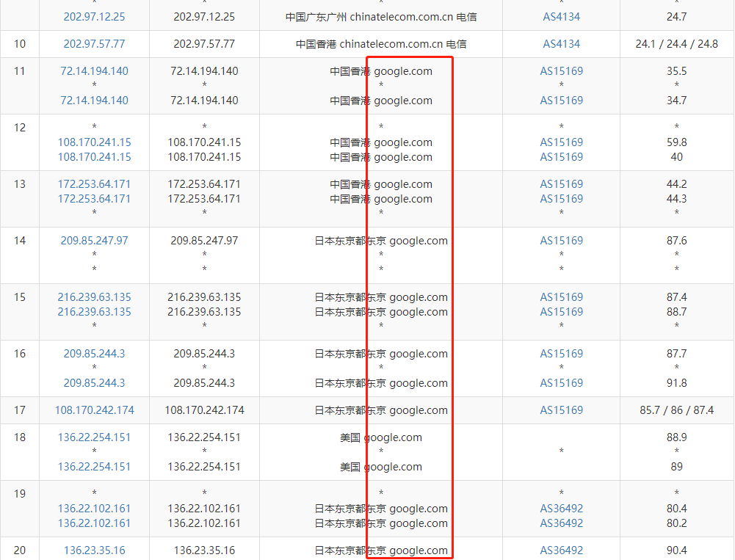Select the plain-text 202.97.57.77 address
735x560 pixels.
204,44
